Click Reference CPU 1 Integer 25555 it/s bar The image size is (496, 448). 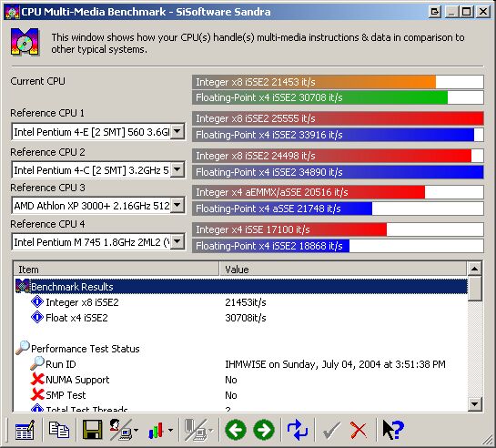(x=338, y=118)
